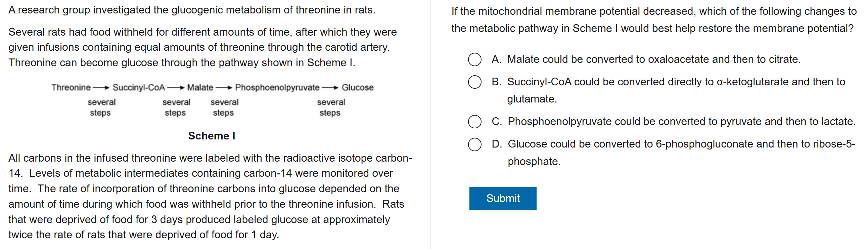Click "Glucose" at the pathway's end
Viewport: 868px width, 249px height.
(358, 88)
